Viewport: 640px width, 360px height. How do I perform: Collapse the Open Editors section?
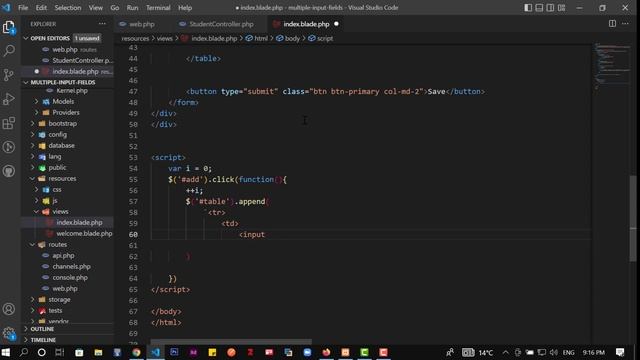[50, 38]
